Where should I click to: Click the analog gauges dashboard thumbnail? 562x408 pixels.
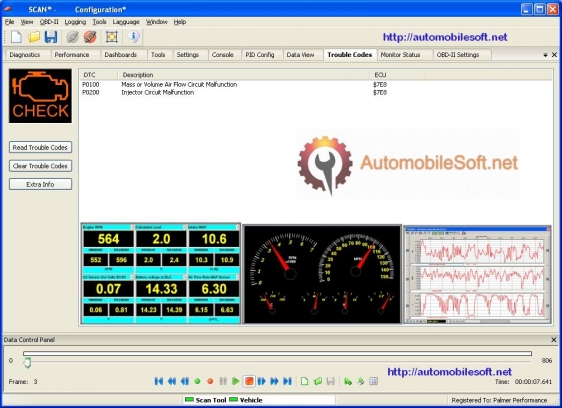(x=322, y=274)
